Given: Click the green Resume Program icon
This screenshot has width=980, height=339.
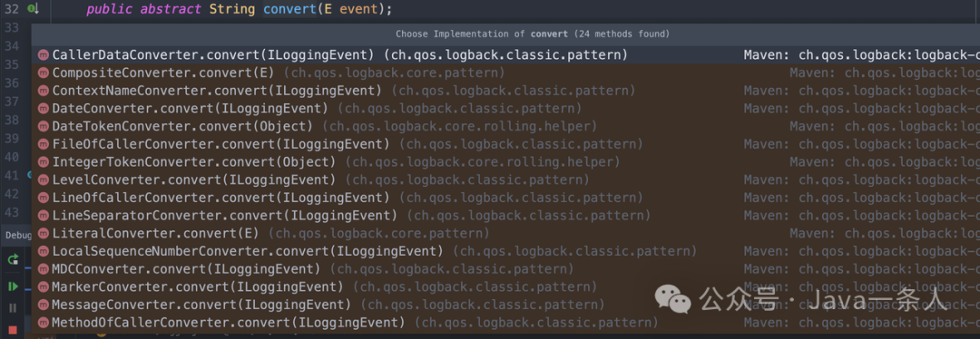Looking at the screenshot, I should (x=13, y=286).
